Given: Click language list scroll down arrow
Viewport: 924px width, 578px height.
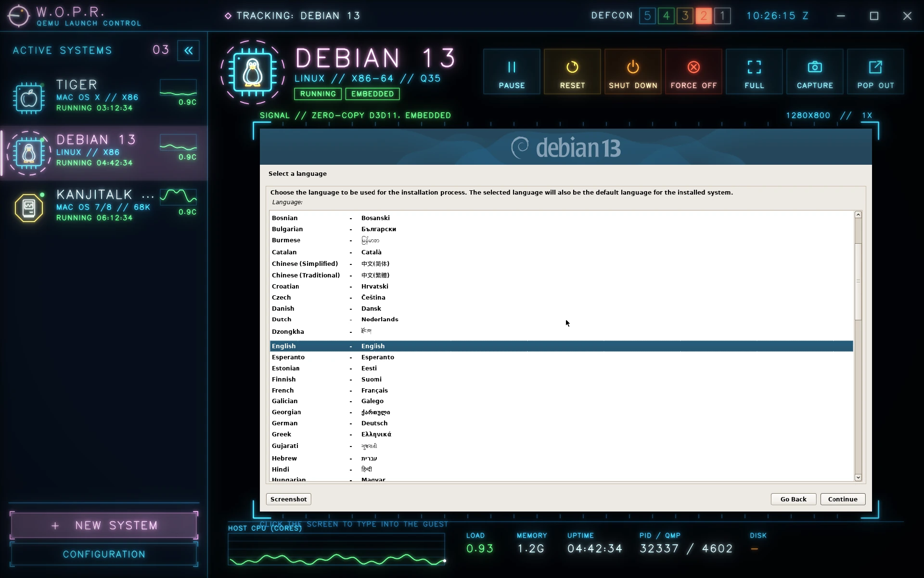Looking at the screenshot, I should click(x=858, y=477).
